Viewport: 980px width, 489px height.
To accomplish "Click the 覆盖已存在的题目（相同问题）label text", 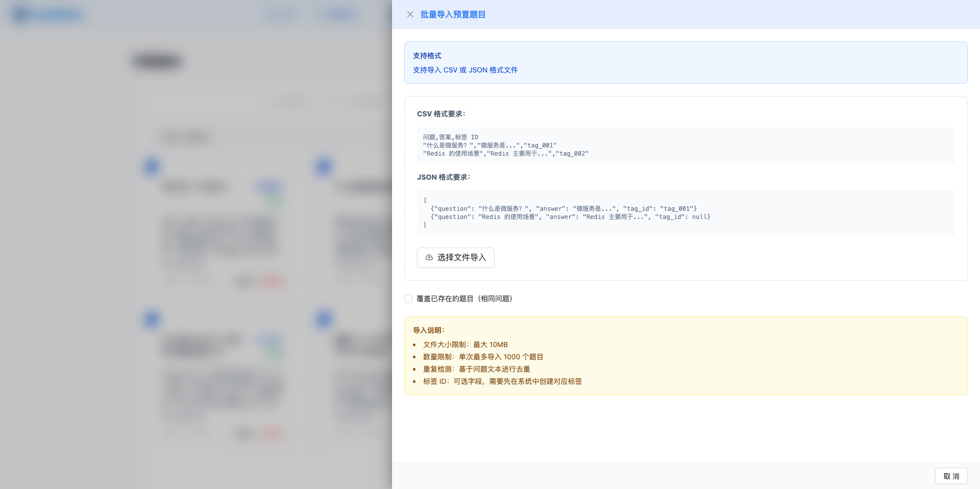I will (x=464, y=299).
